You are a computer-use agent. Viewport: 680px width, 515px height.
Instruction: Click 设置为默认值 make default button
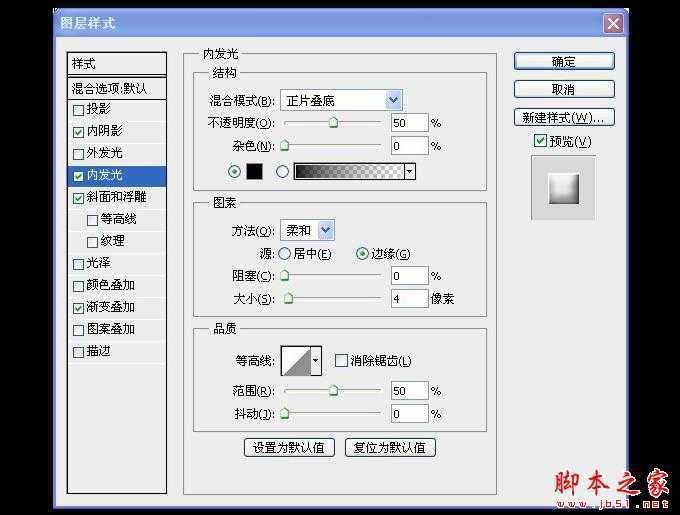[289, 447]
